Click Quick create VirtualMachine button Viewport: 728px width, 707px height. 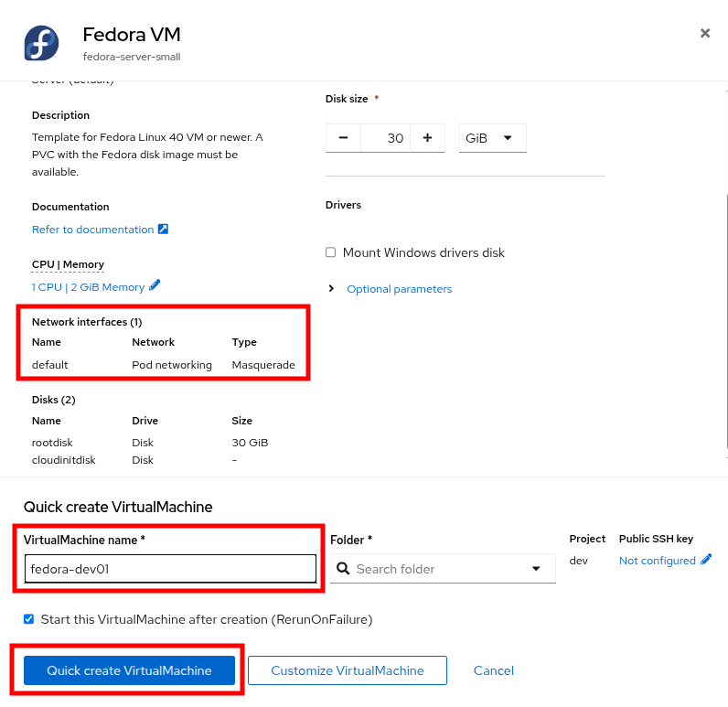(x=129, y=670)
